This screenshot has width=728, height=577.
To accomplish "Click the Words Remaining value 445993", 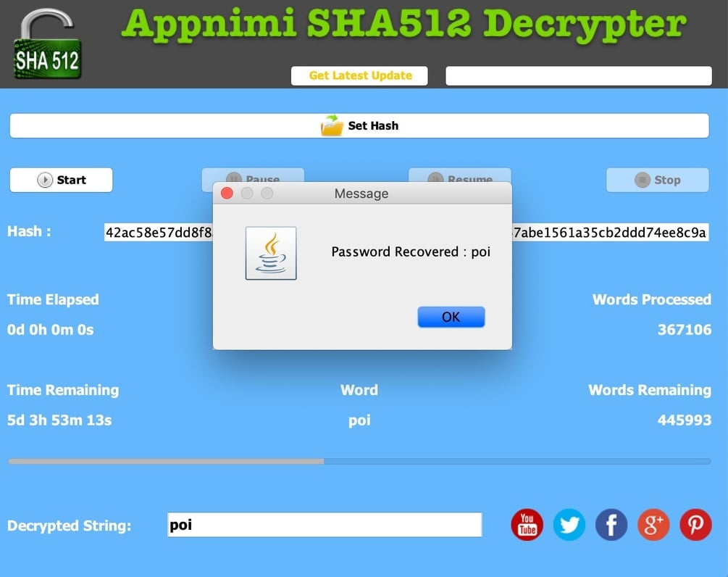I will click(x=685, y=420).
